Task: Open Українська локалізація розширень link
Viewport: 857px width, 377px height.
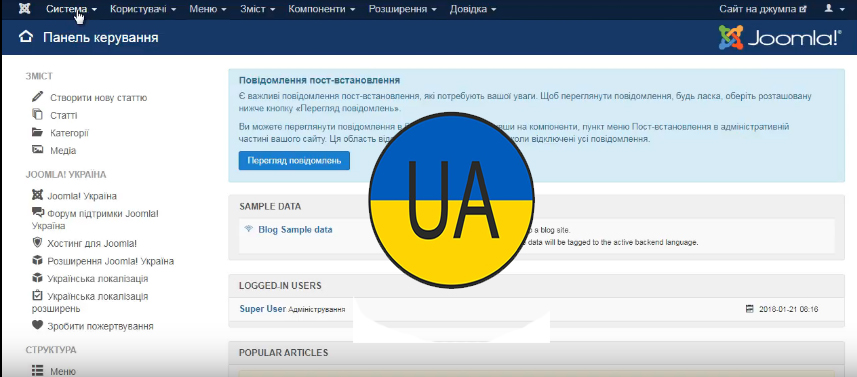Action: point(90,302)
